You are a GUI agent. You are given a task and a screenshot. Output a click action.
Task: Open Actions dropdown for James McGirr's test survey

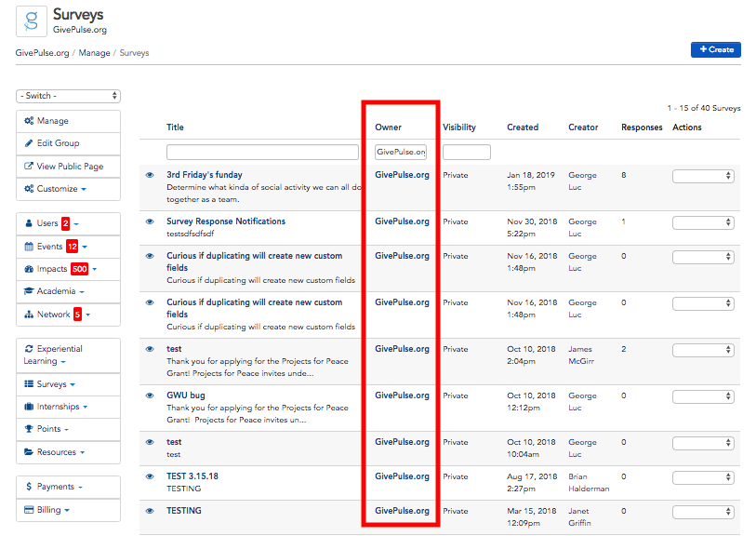[703, 350]
